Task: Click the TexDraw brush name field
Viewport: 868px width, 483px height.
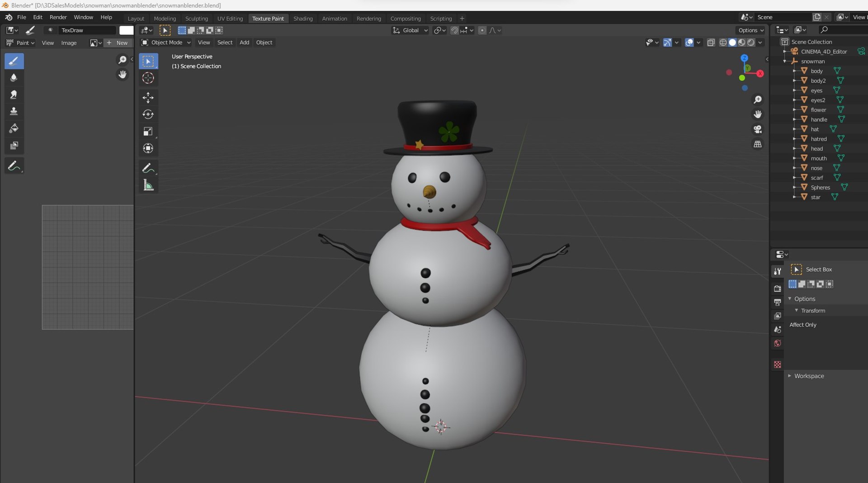Action: tap(87, 30)
